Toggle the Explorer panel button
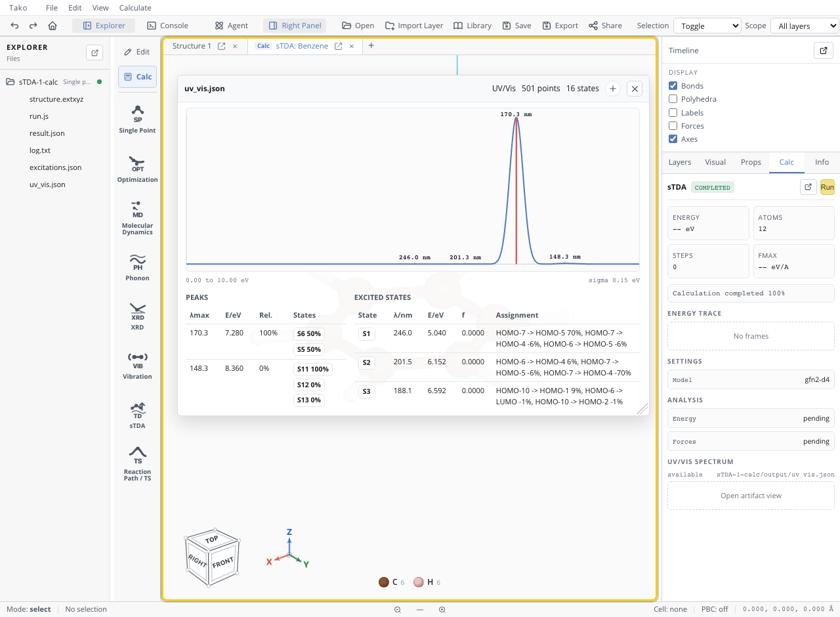Image resolution: width=840 pixels, height=617 pixels. click(x=104, y=26)
